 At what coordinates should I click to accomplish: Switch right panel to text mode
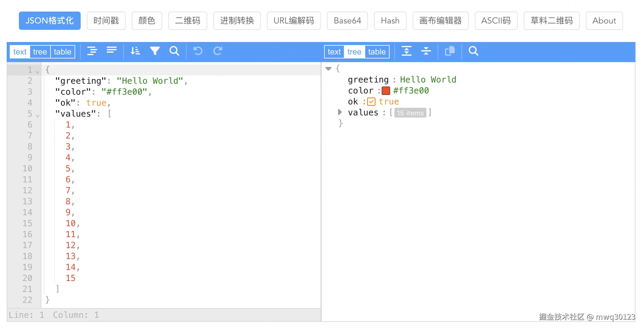pyautogui.click(x=334, y=51)
